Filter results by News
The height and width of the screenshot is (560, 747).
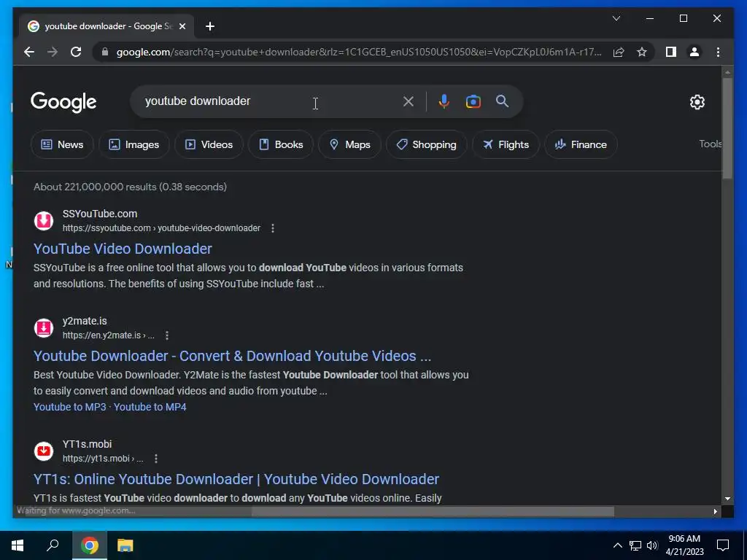[62, 144]
